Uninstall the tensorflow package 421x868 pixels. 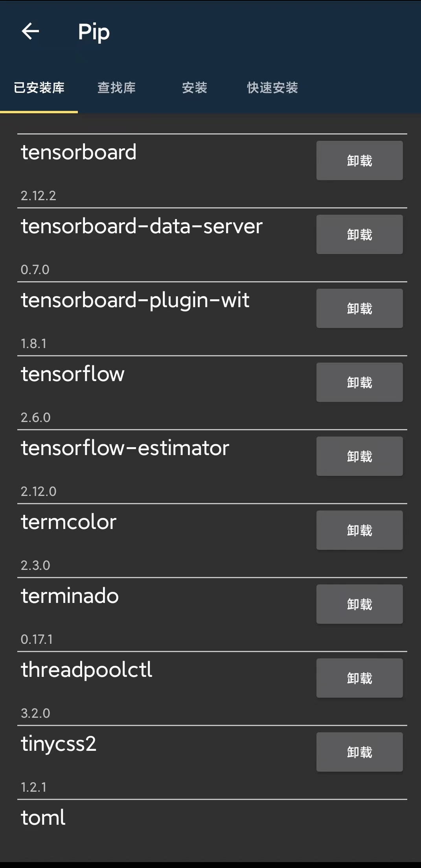coord(359,382)
